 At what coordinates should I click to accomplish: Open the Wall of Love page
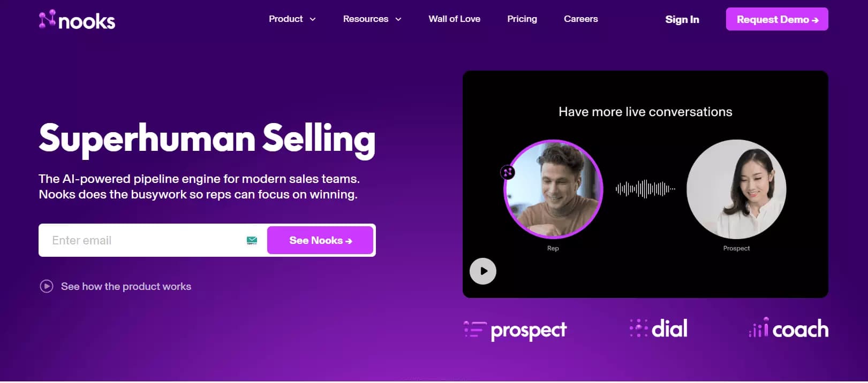click(454, 19)
